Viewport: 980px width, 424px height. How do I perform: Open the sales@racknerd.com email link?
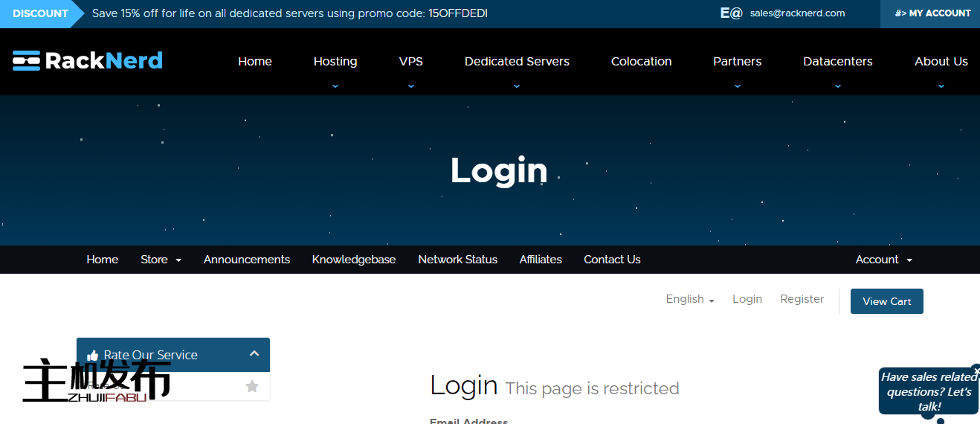coord(797,13)
